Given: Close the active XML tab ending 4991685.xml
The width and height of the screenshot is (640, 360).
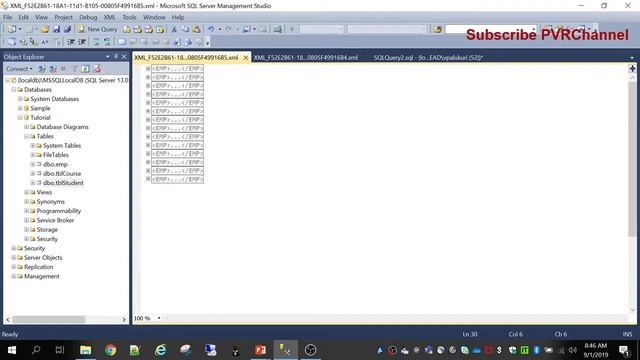Looking at the screenshot, I should point(246,58).
